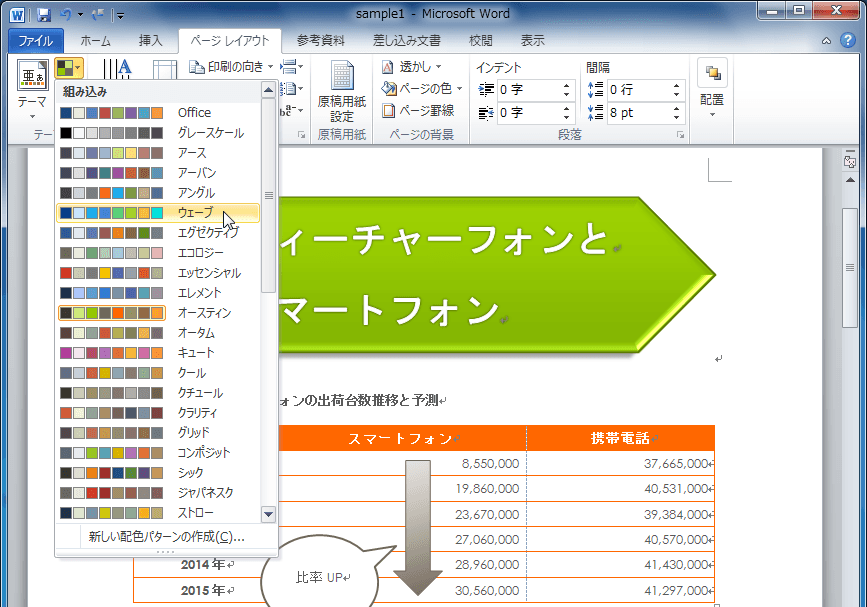Switch to the 挿入 tab
Image resolution: width=867 pixels, height=607 pixels.
[150, 41]
